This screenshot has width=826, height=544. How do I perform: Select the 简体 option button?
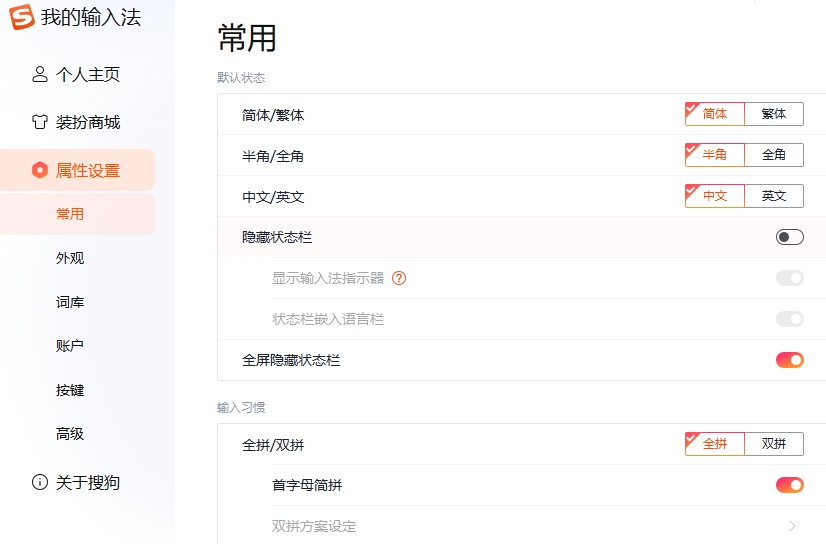[x=715, y=114]
